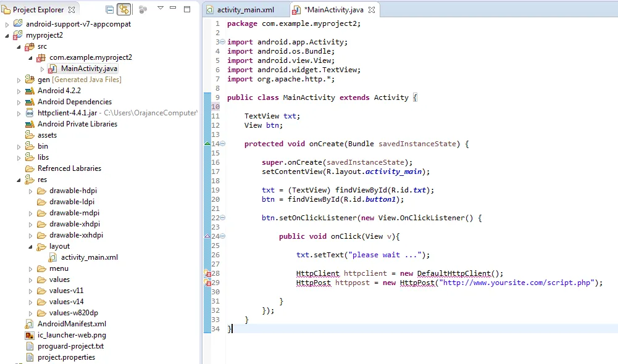Select the values folder row
Image resolution: width=618 pixels, height=364 pixels.
click(59, 279)
